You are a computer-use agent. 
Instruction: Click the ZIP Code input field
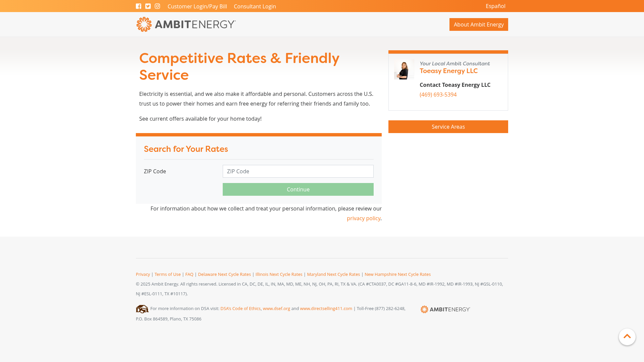[298, 171]
